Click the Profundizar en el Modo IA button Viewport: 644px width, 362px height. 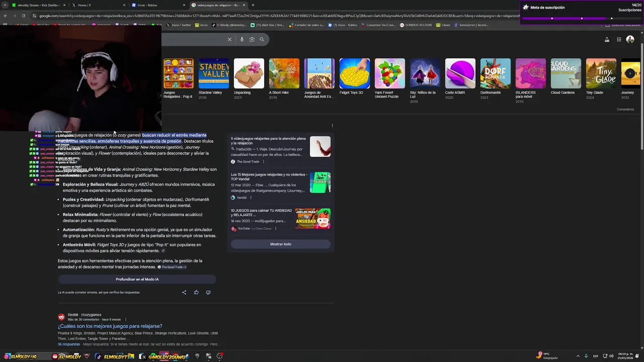[x=137, y=279]
